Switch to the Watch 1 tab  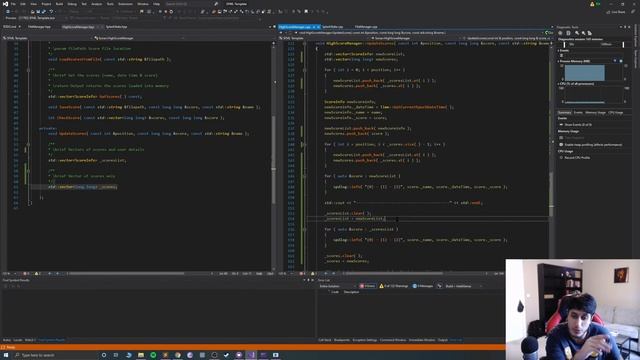pos(30,340)
